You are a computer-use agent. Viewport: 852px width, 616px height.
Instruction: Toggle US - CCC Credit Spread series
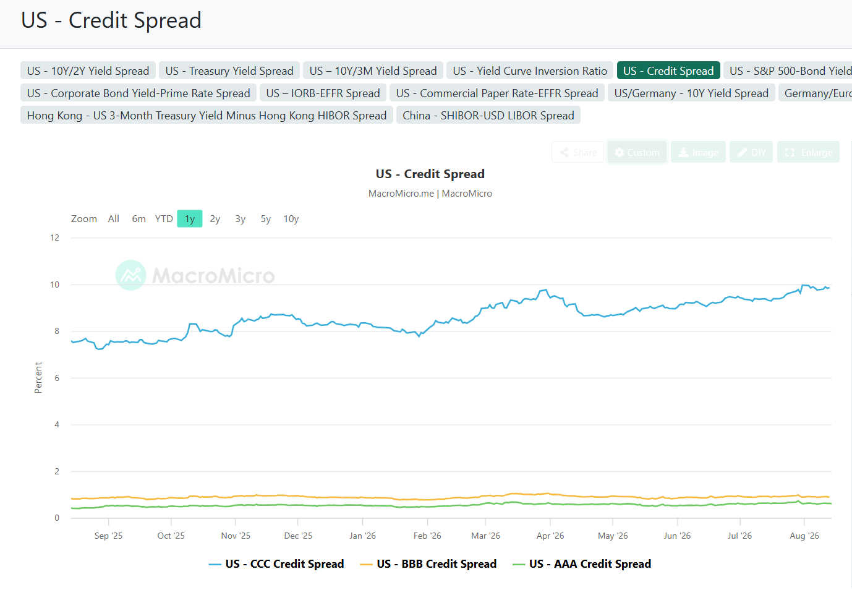[276, 564]
